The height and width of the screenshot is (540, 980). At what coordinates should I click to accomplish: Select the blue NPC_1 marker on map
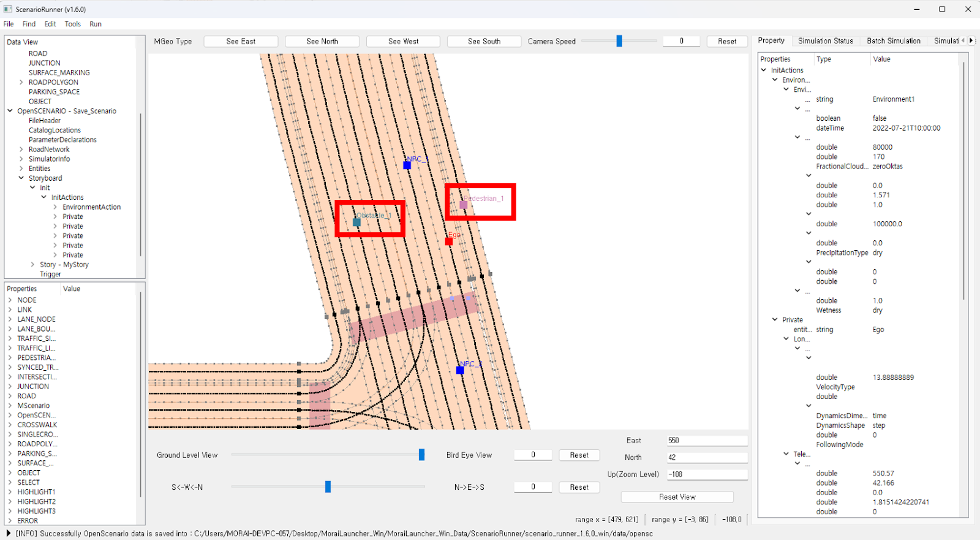click(407, 165)
